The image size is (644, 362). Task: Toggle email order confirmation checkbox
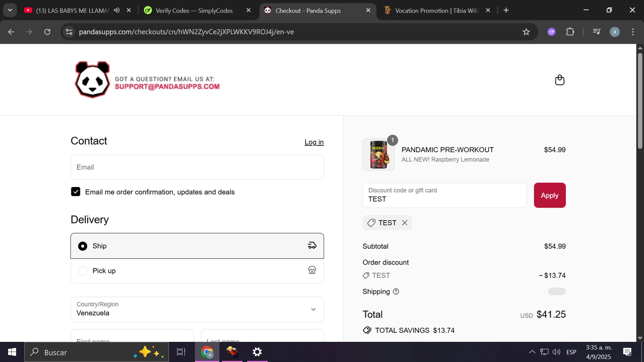[x=76, y=192]
